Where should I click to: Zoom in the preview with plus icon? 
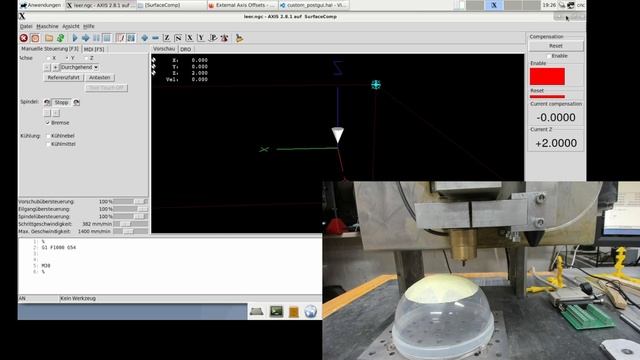[x=144, y=38]
